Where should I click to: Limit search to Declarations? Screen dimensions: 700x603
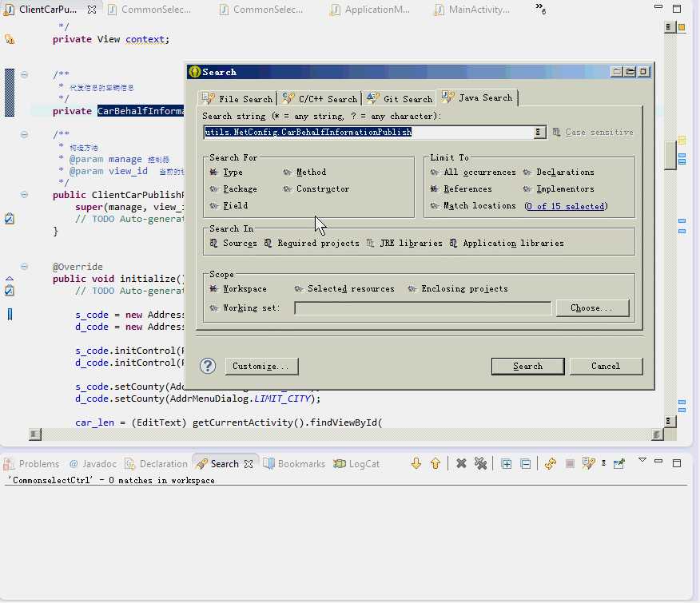[x=559, y=172]
